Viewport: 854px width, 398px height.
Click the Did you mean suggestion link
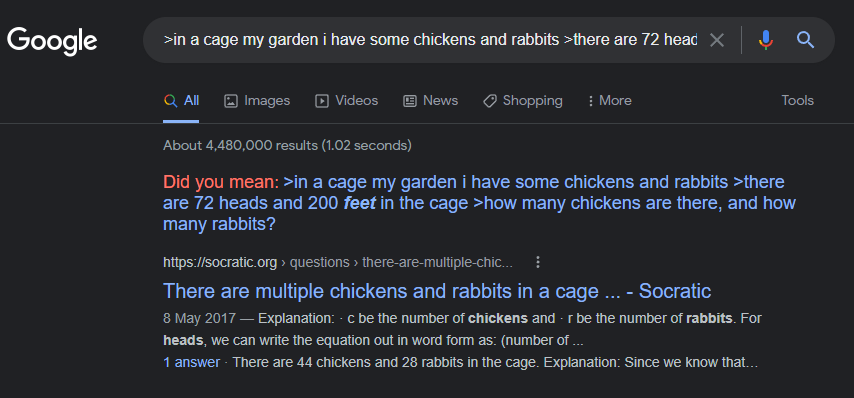479,203
